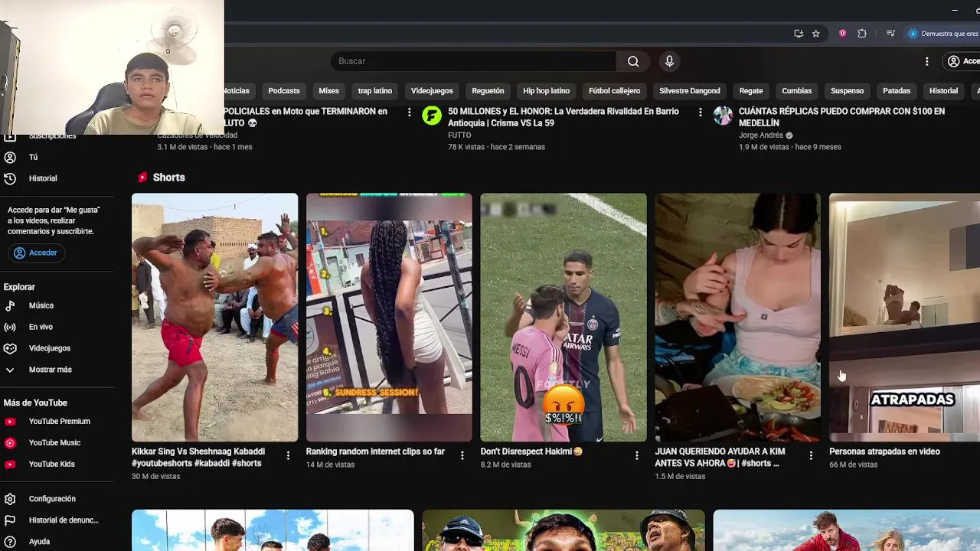
Task: Open the YouTube settings three-dot menu
Action: (926, 61)
